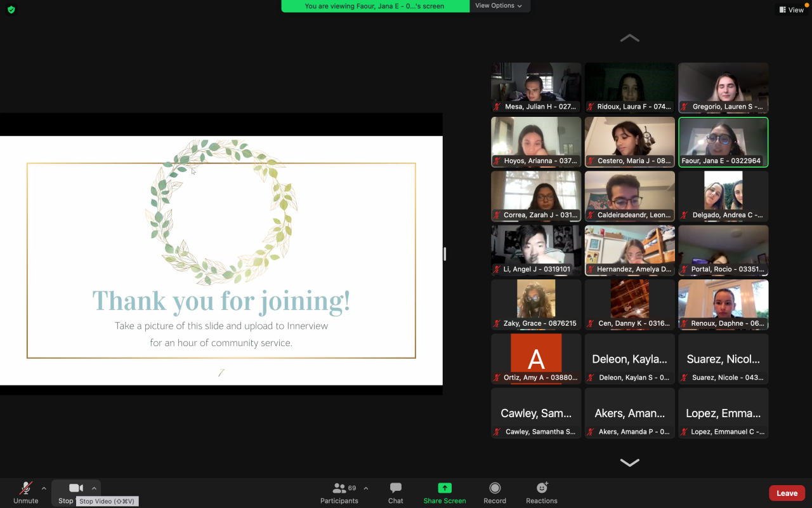Unmute the microphone
Screen dimensions: 812x508
click(26, 492)
